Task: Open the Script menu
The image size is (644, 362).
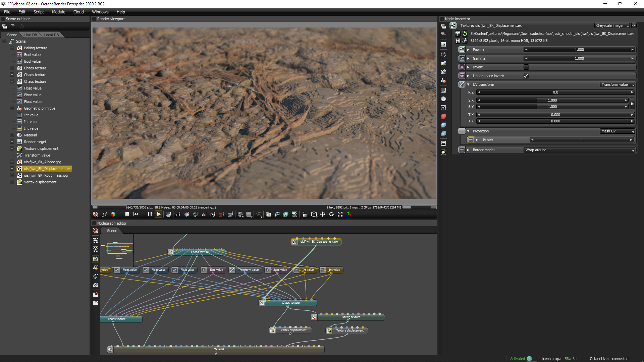Action: click(x=39, y=12)
